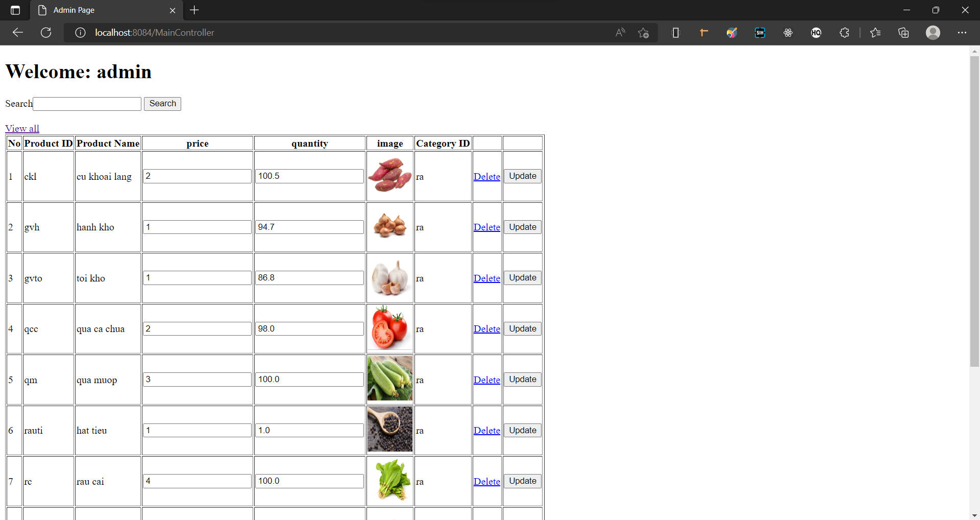The image size is (980, 520).
Task: Open Read aloud icon in address bar
Action: click(x=620, y=33)
